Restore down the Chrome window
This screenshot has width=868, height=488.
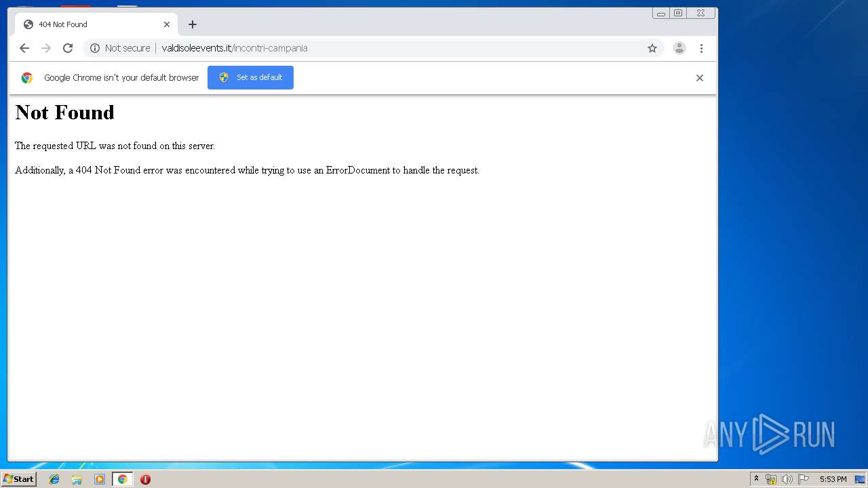[678, 13]
